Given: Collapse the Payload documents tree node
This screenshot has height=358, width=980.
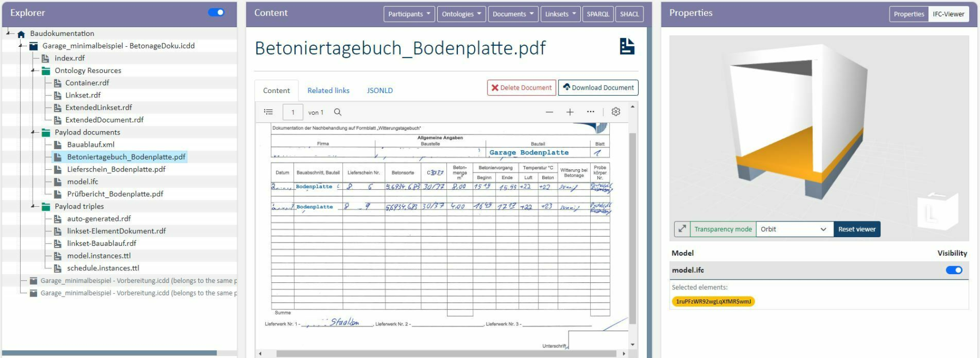Looking at the screenshot, I should (x=34, y=132).
